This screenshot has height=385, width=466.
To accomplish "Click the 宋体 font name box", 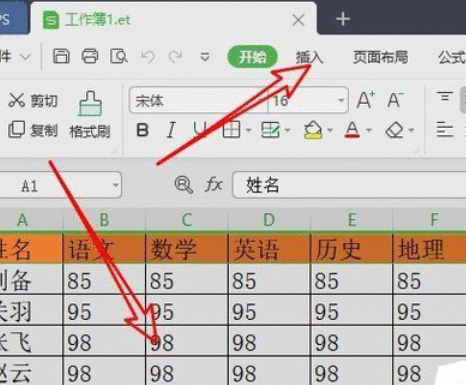I will [199, 100].
